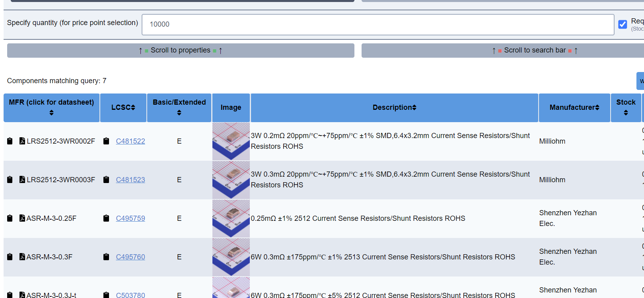The height and width of the screenshot is (298, 644).
Task: Select MFR text ASR-M-3-0.25F
Action: (51, 218)
